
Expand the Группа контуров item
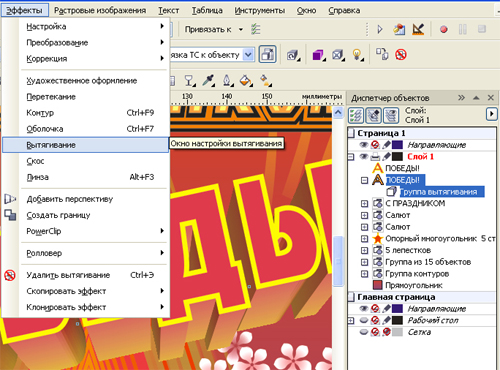[x=364, y=274]
